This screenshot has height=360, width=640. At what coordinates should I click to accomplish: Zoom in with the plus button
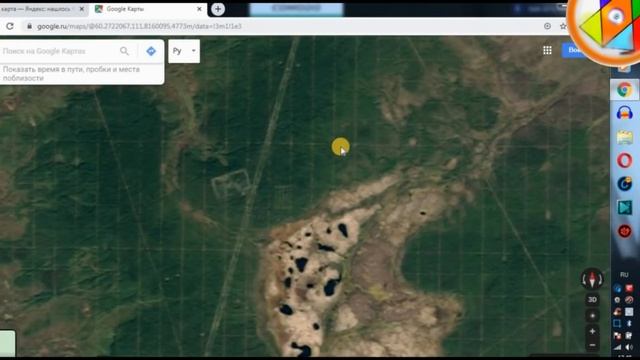click(x=592, y=331)
